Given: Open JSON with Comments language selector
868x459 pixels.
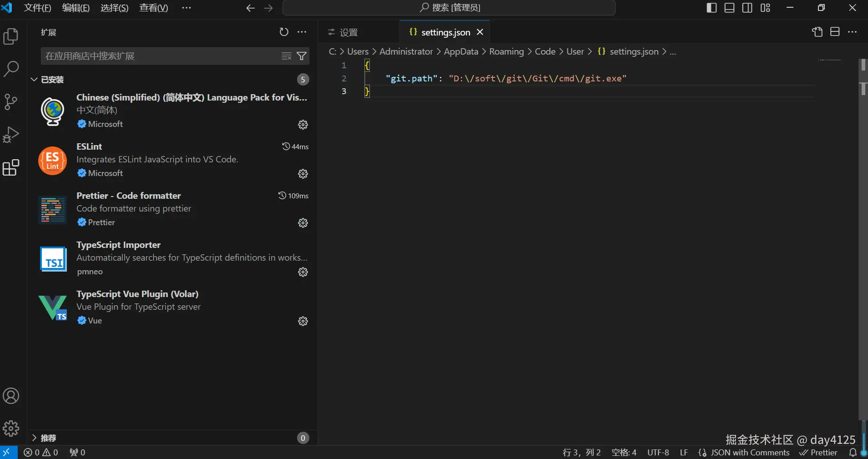Looking at the screenshot, I should 750,452.
